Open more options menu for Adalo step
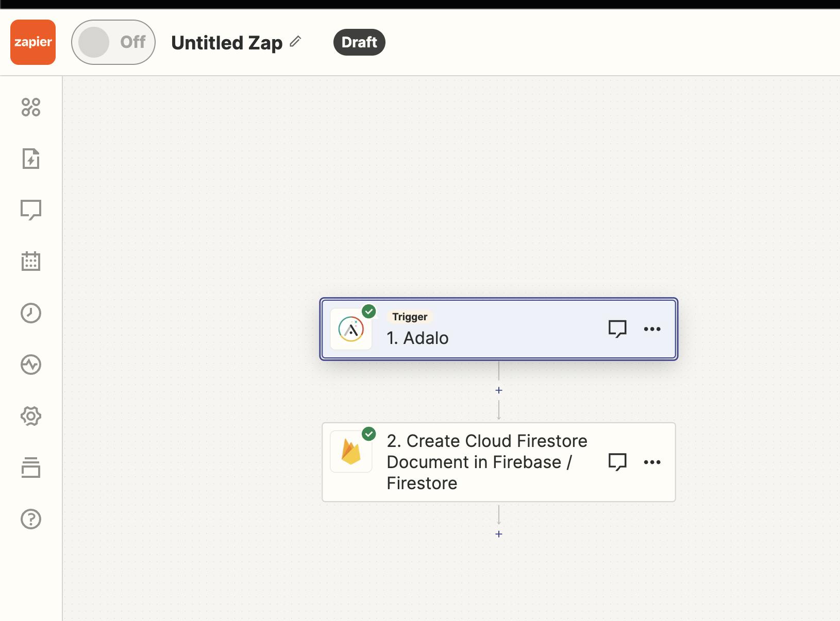 click(652, 329)
